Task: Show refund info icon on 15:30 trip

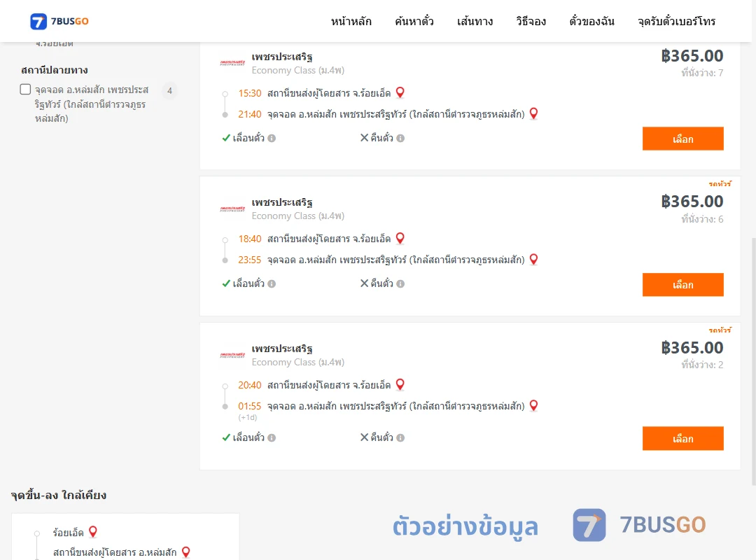Action: tap(400, 139)
